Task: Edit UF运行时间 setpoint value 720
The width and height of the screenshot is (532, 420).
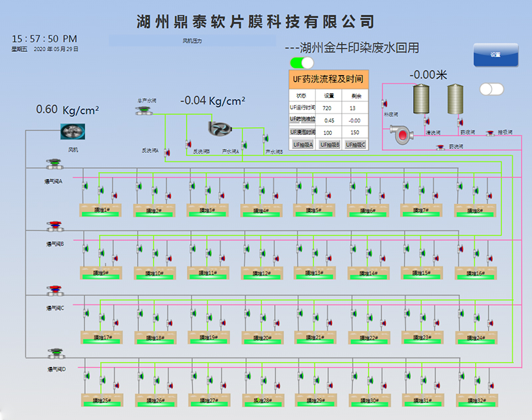Action: (x=327, y=108)
